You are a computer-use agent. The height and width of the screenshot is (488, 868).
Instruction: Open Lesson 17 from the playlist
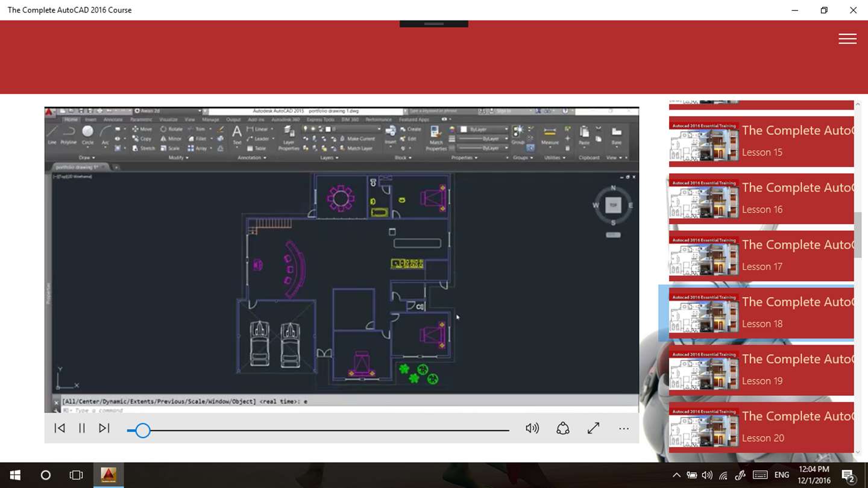(x=761, y=256)
